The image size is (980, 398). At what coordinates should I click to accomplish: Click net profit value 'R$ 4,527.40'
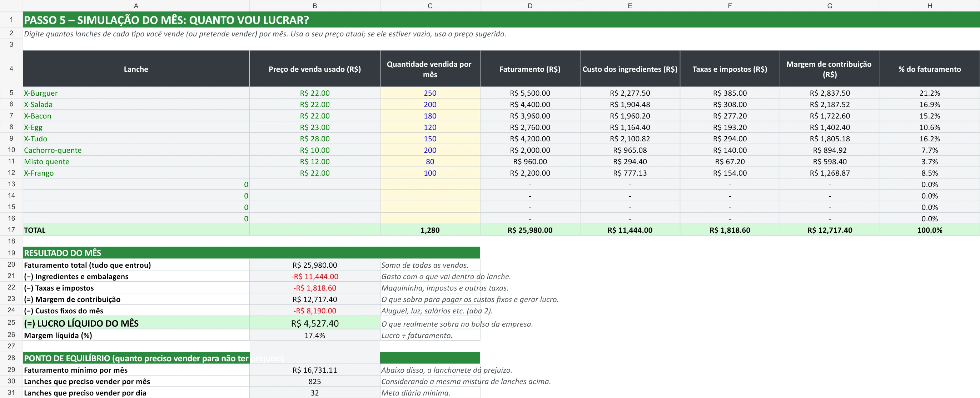tap(315, 323)
